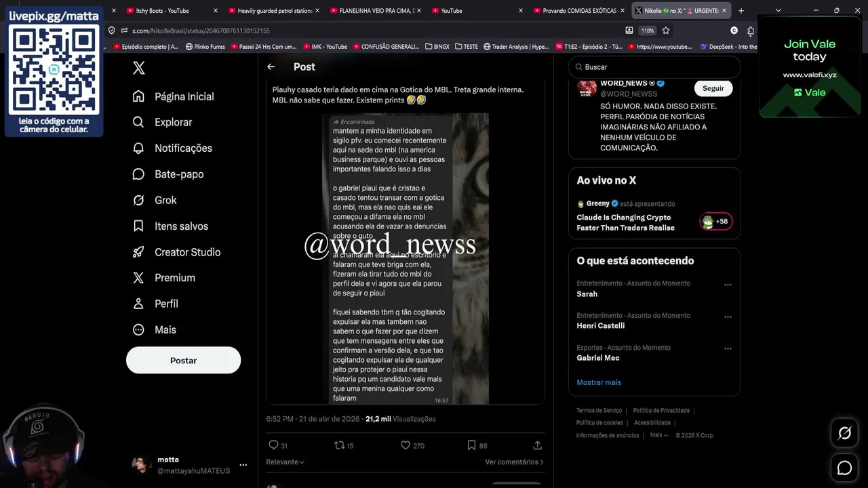Viewport: 868px width, 488px height.
Task: Open site information shield icon
Action: (x=112, y=30)
